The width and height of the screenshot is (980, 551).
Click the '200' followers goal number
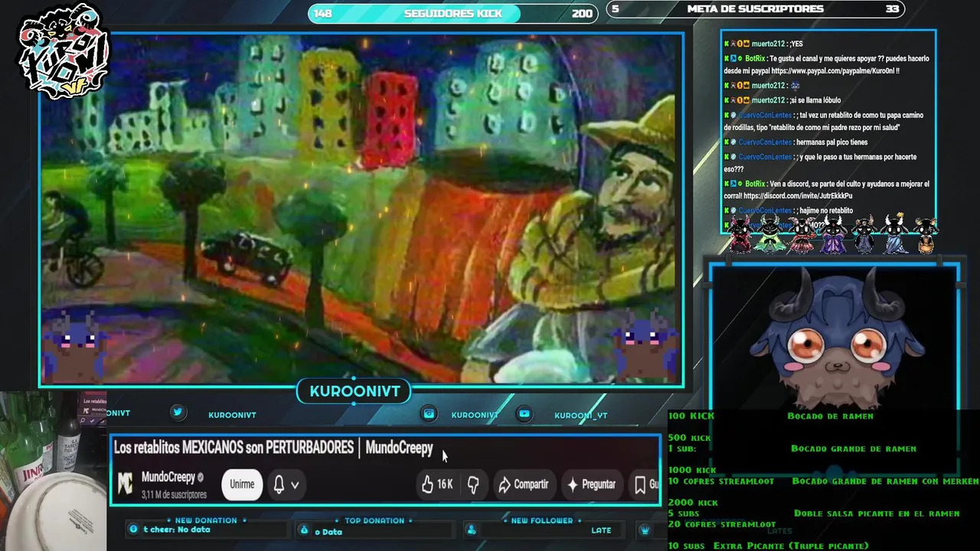[582, 13]
